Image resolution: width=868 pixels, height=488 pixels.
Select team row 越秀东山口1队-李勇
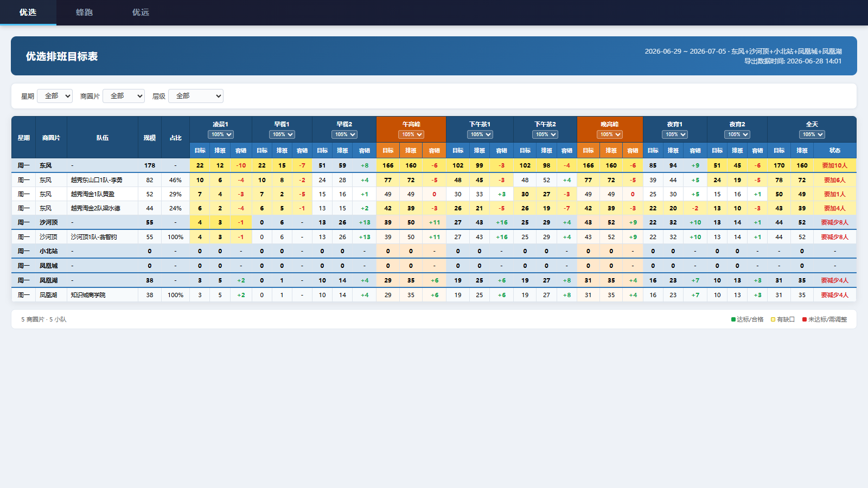coord(434,180)
